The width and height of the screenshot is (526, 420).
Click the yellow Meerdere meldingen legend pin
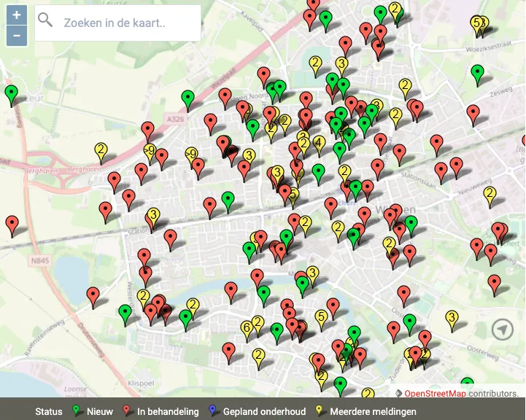click(320, 411)
